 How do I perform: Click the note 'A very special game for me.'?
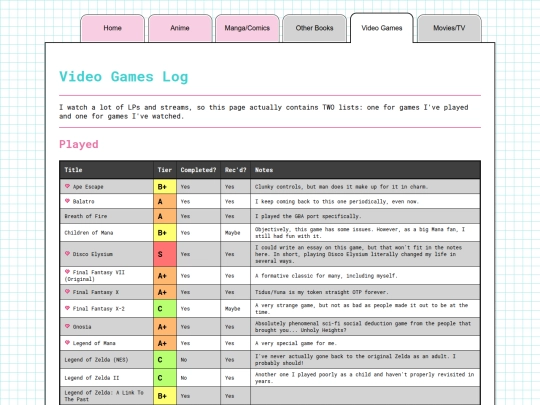coord(296,343)
